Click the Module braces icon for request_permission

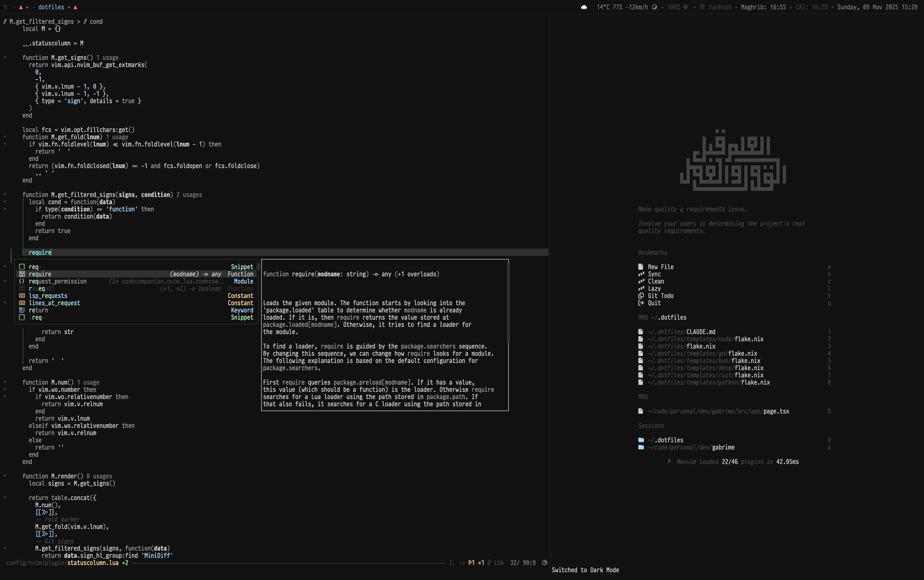(22, 281)
